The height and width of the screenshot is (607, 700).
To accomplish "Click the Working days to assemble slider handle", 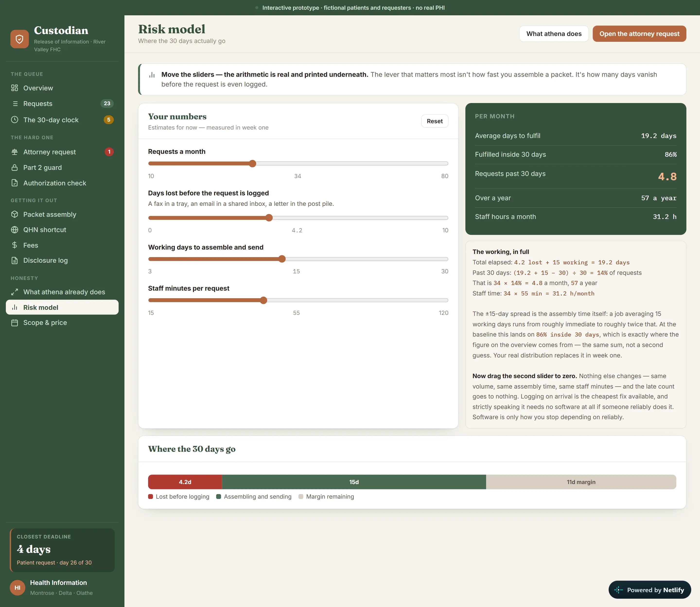I will [x=282, y=259].
